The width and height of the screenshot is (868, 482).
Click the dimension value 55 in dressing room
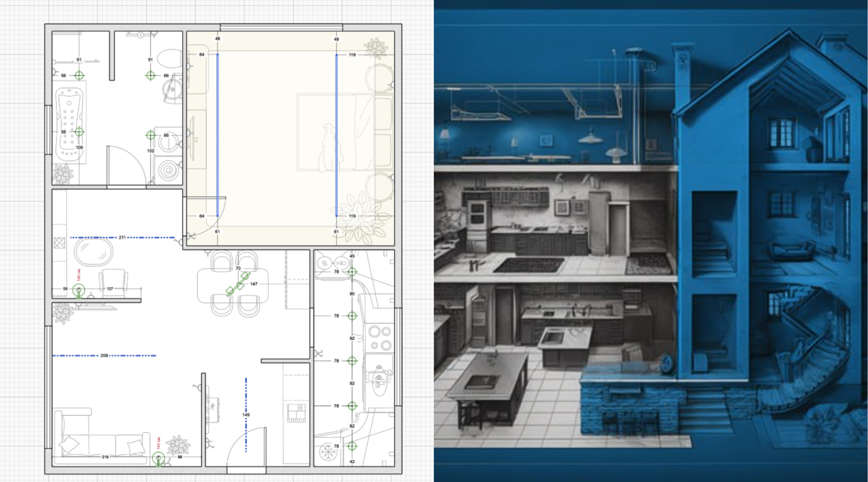coord(66,289)
